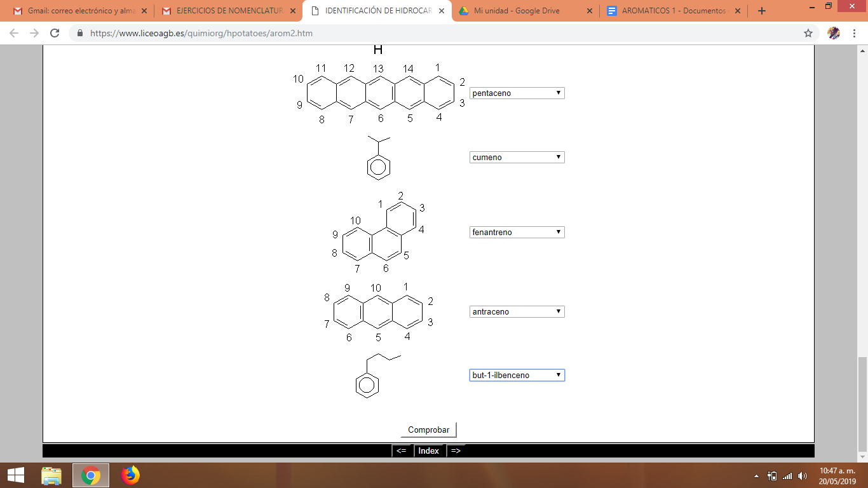This screenshot has width=868, height=488.
Task: Open the Chrome three-dot menu
Action: pyautogui.click(x=854, y=33)
